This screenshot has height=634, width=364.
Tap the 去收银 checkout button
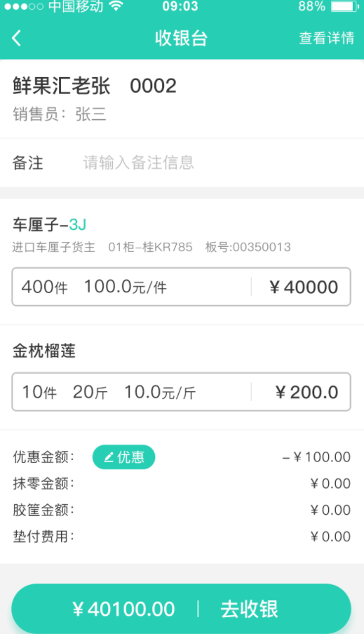pos(249,609)
